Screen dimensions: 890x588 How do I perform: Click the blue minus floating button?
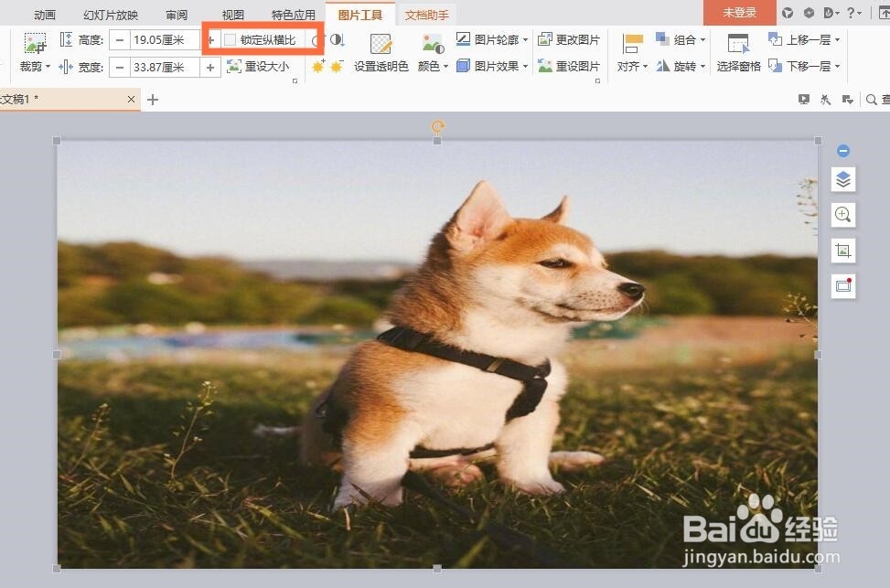(842, 150)
